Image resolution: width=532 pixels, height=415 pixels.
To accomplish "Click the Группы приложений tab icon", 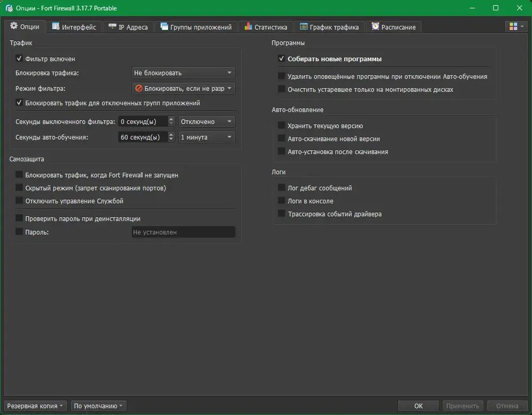I will 164,27.
